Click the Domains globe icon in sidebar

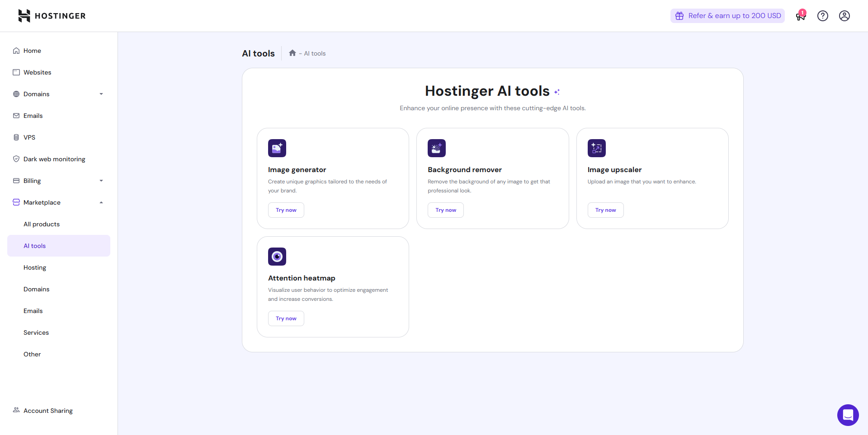point(16,94)
